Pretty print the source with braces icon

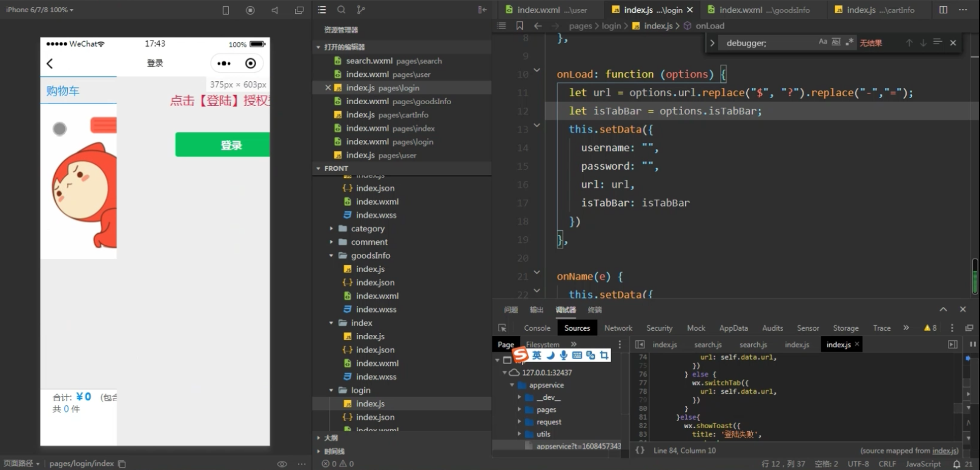click(x=640, y=450)
